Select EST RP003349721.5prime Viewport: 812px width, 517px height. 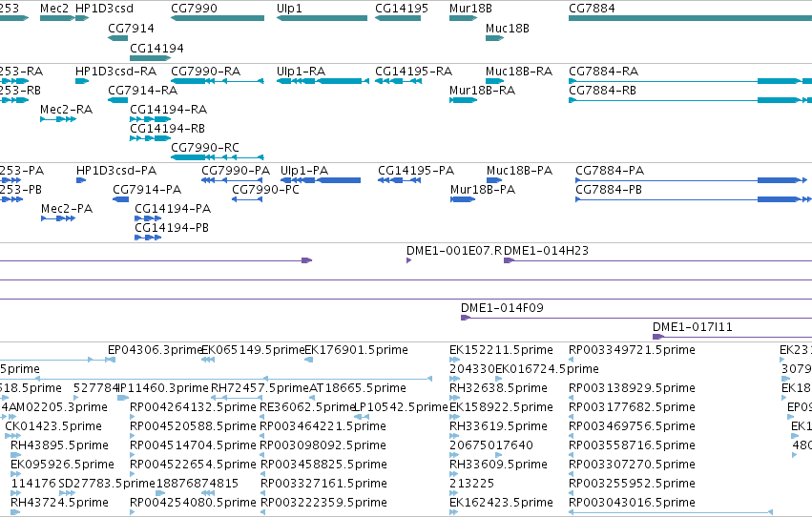[632, 350]
